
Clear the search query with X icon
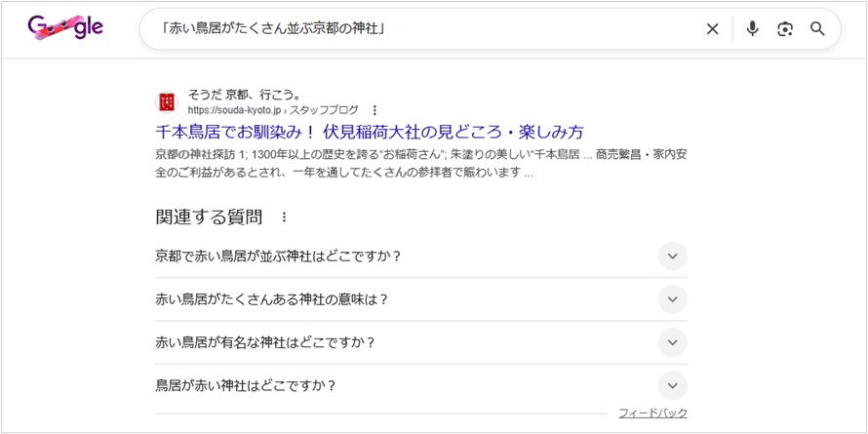point(713,29)
